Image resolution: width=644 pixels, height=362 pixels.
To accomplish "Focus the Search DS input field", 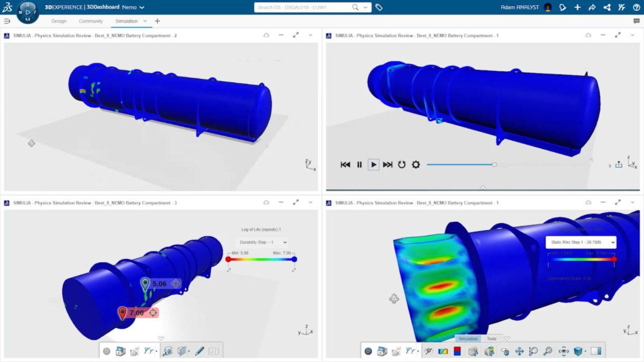I will [x=304, y=7].
